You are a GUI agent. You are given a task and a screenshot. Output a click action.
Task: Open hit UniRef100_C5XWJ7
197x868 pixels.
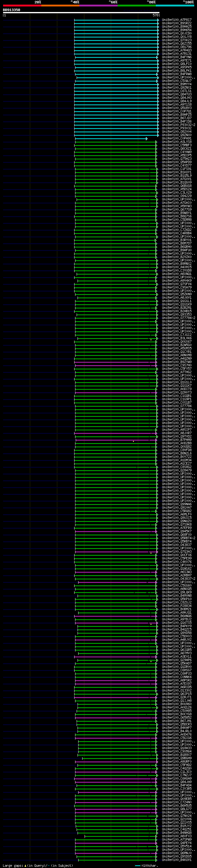point(177,81)
